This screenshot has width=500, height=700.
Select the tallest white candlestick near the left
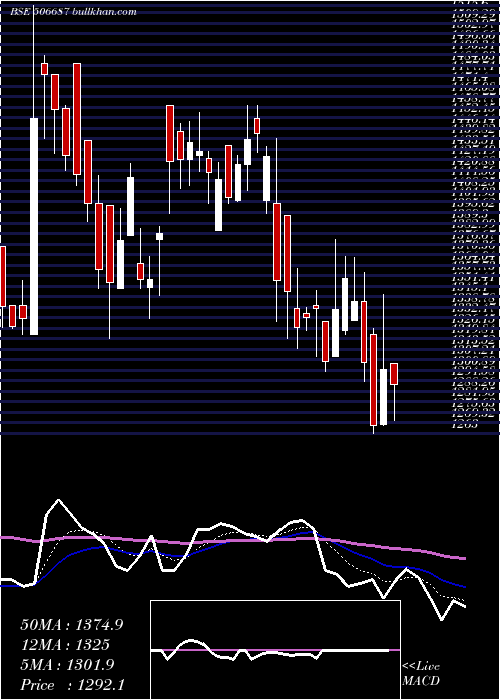tap(34, 226)
